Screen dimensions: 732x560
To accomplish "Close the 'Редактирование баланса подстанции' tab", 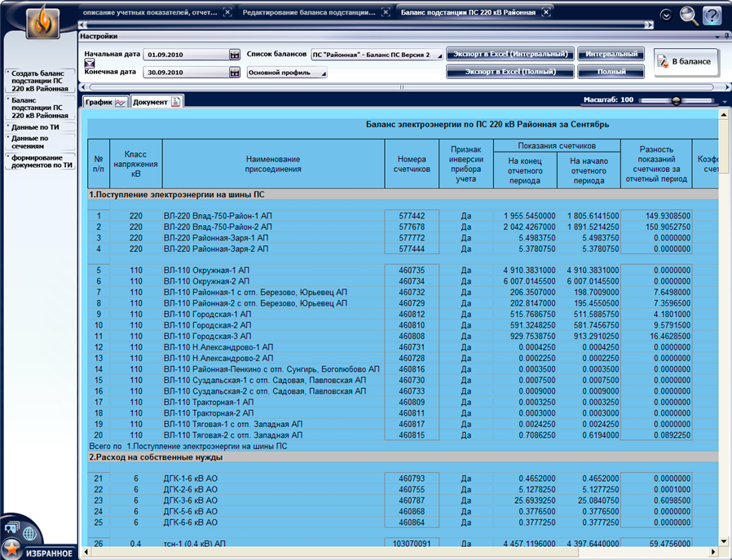I will coord(386,12).
